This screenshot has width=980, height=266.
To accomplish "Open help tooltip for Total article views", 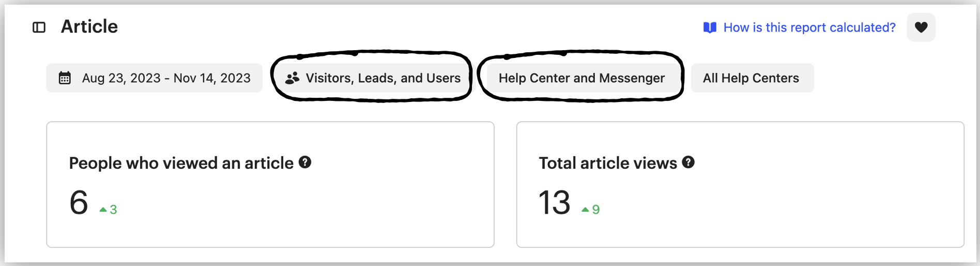I will [688, 162].
